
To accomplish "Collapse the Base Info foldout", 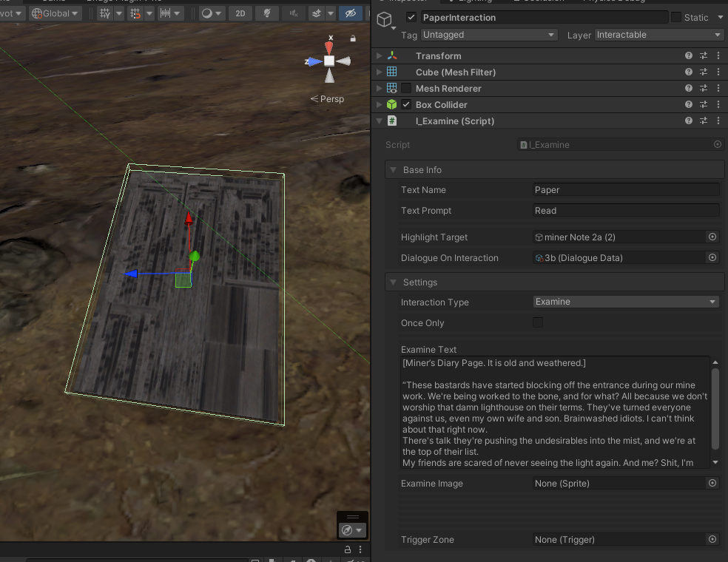I will click(x=394, y=170).
